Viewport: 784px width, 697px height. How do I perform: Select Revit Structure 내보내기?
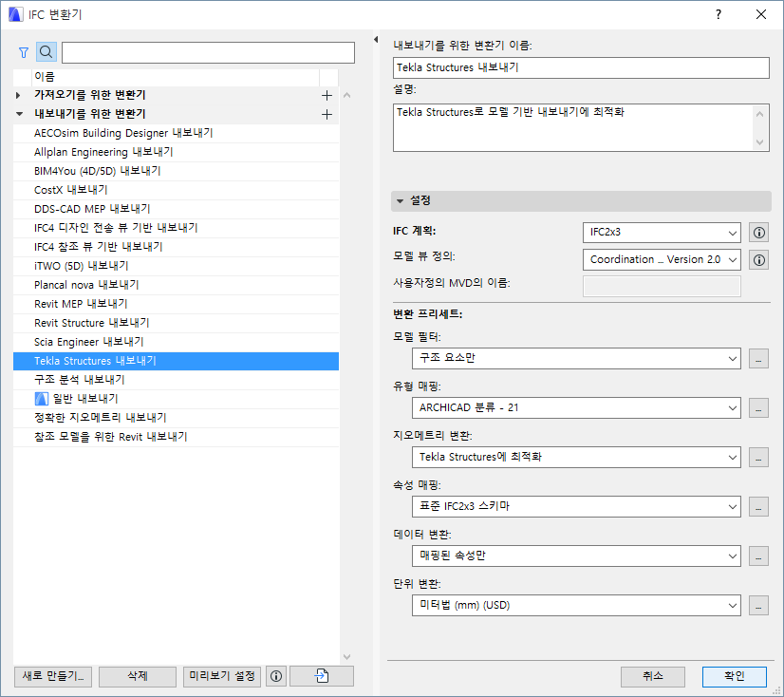[x=176, y=323]
